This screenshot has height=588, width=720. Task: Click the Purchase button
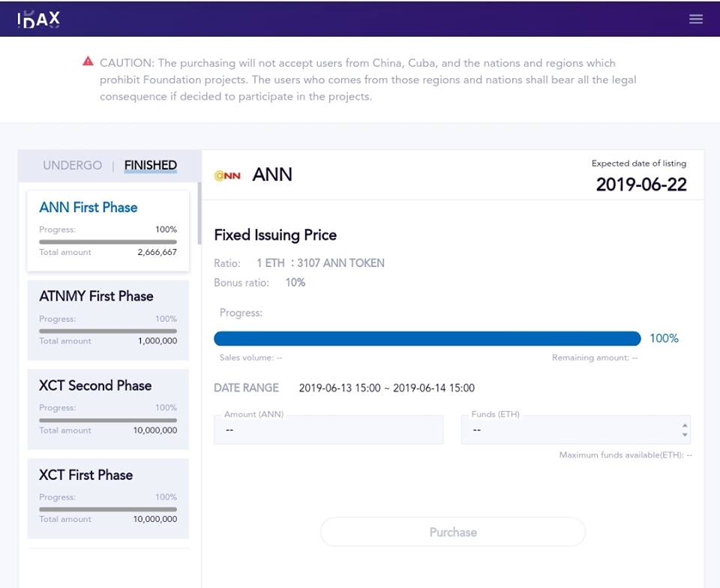click(453, 532)
